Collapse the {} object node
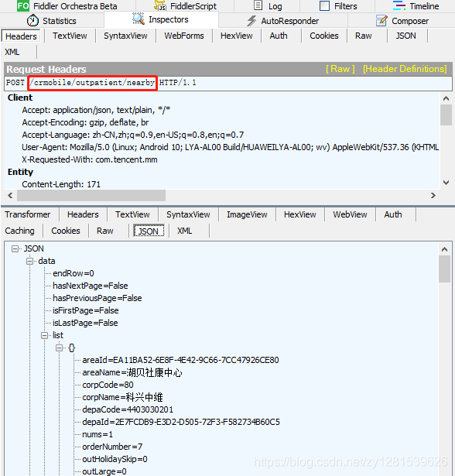The width and height of the screenshot is (455, 476). coord(59,348)
